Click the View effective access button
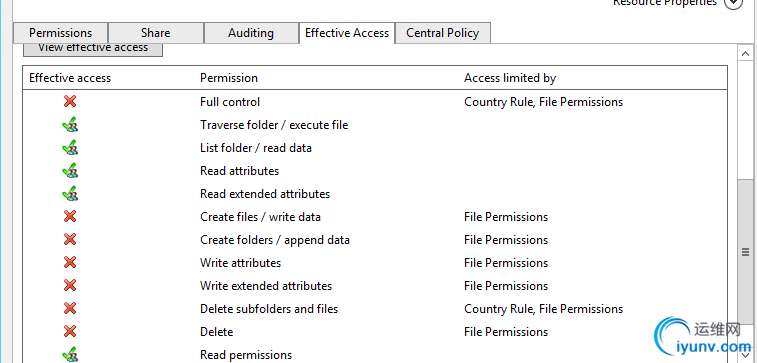This screenshot has height=363, width=757. (x=93, y=49)
